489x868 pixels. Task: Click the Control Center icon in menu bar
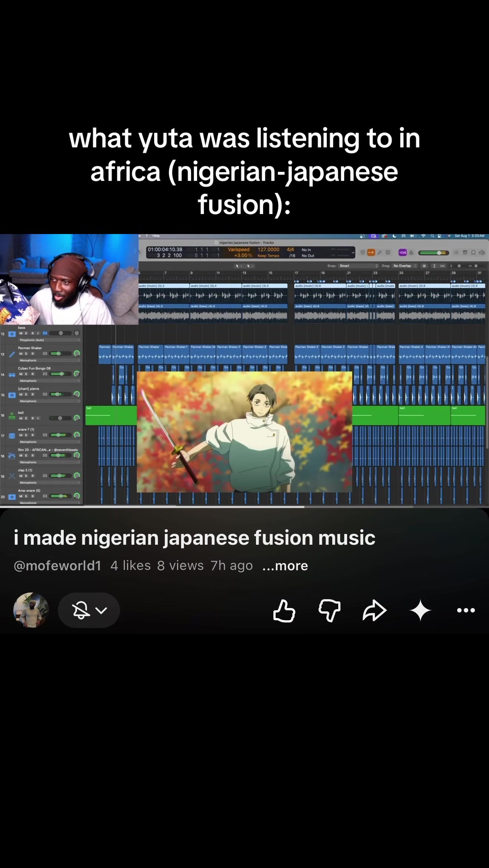pos(440,236)
